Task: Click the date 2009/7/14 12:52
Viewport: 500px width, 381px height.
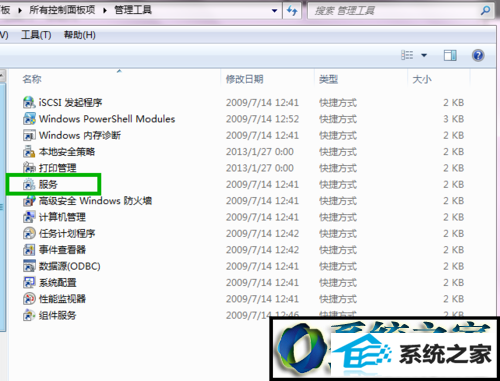Action: [x=262, y=119]
